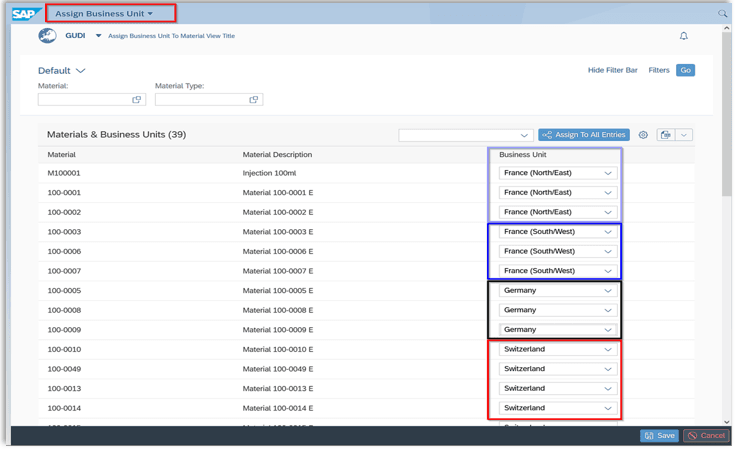Expand the GUDI dropdown arrow

click(x=99, y=36)
